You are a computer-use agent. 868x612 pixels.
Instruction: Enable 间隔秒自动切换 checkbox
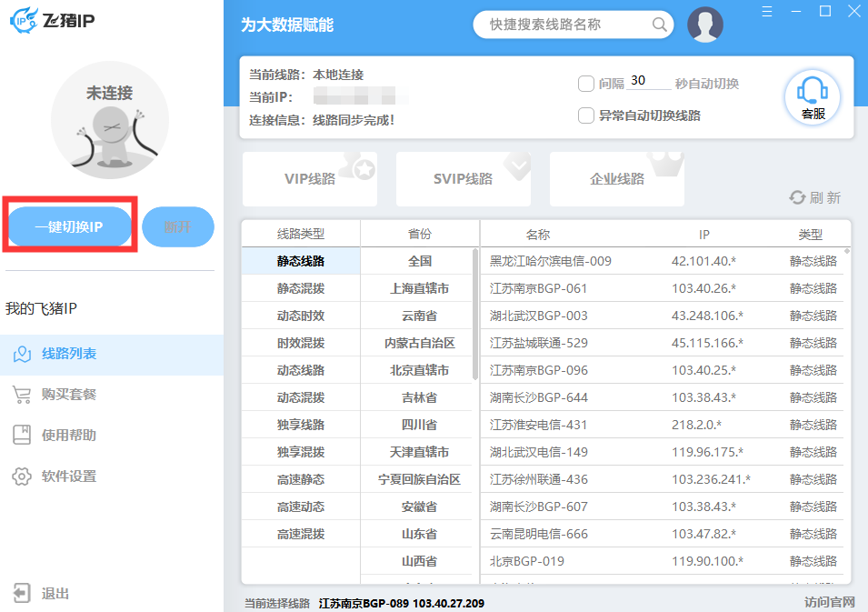tap(586, 84)
